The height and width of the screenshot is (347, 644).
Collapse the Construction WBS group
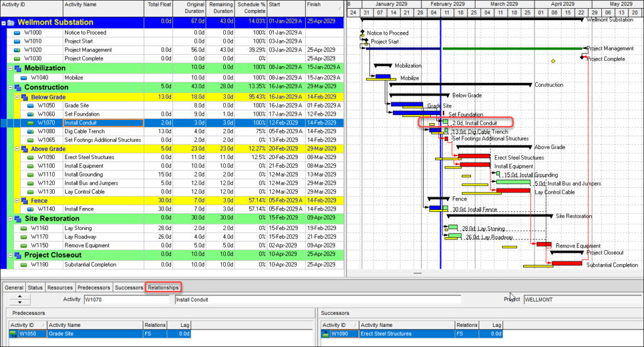10,87
